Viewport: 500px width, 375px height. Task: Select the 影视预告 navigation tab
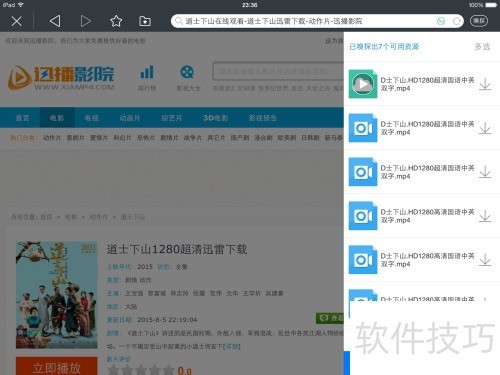pyautogui.click(x=263, y=118)
